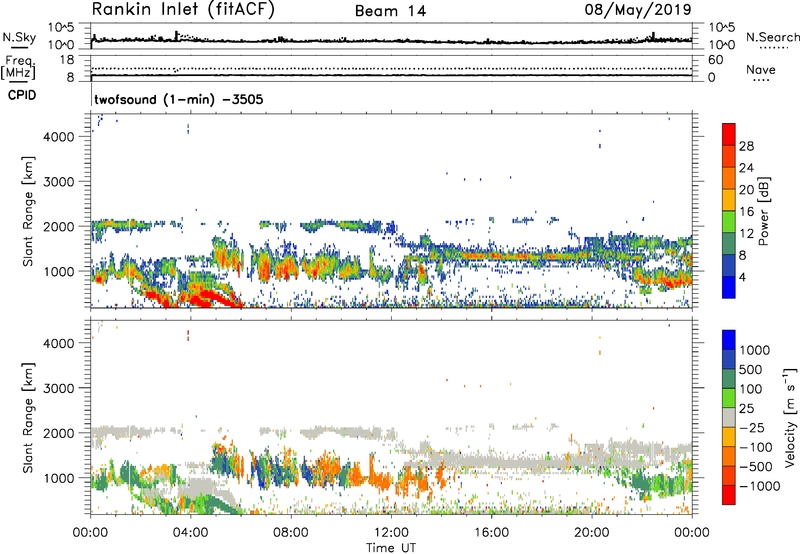The height and width of the screenshot is (554, 800).
Task: Click the gray segment of Velocity colorbar
Action: [729, 417]
